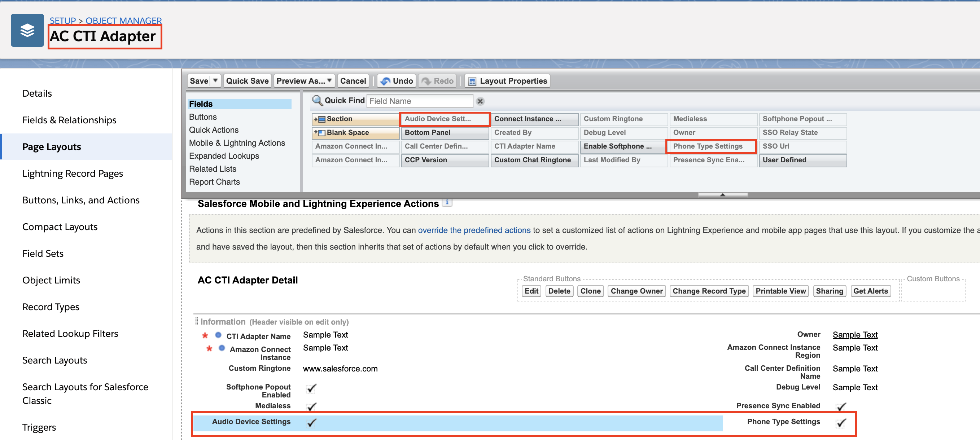Toggle the Presence Sync Enabled checkmark
This screenshot has height=440, width=980.
[841, 406]
